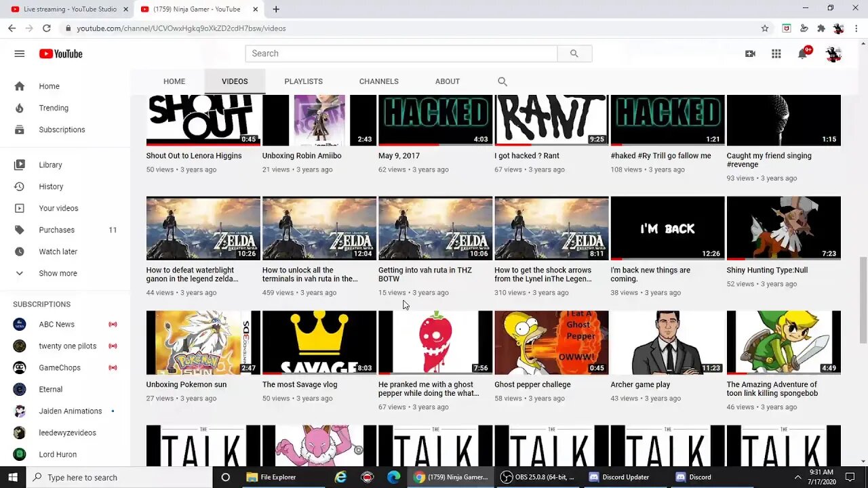Open the notifications bell
This screenshot has width=868, height=488.
(x=803, y=54)
